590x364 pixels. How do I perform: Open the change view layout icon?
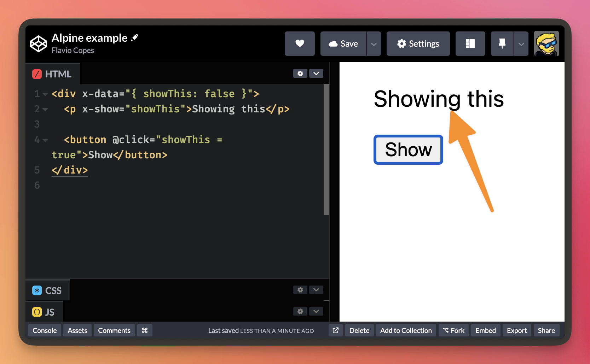coord(470,43)
